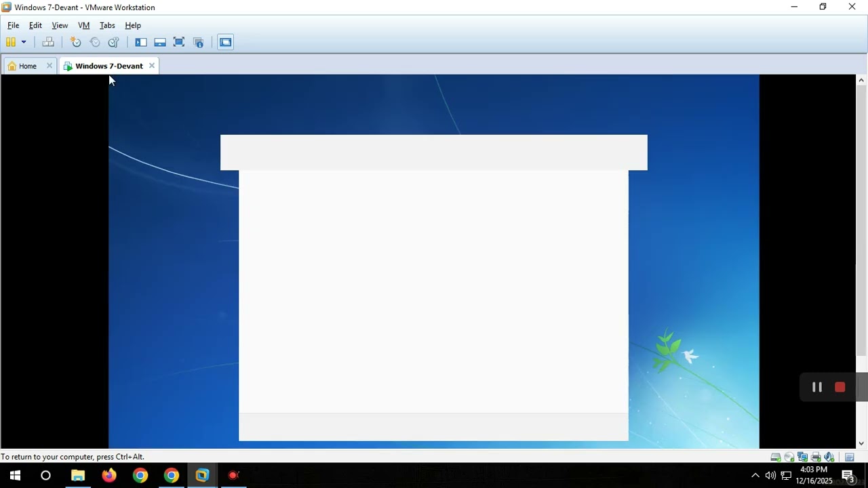Open the Snapshot Manager icon
Image resolution: width=868 pixels, height=488 pixels.
pos(114,42)
